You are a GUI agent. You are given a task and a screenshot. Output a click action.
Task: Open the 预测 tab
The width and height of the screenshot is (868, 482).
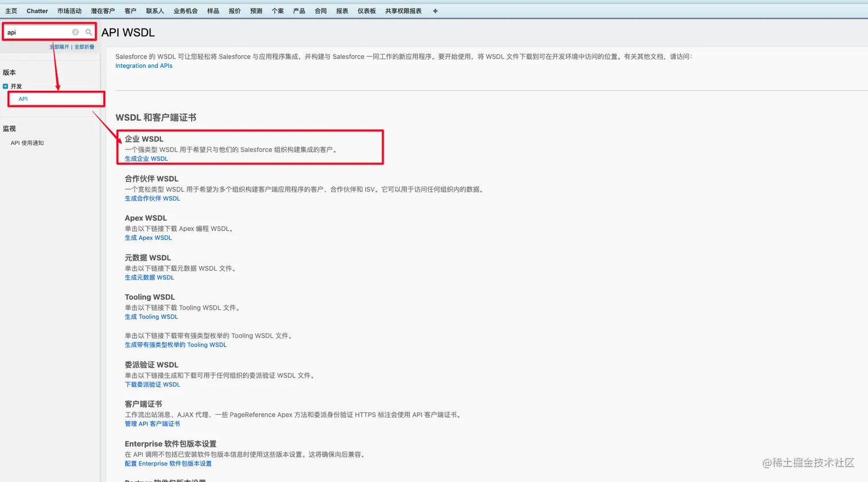[256, 11]
